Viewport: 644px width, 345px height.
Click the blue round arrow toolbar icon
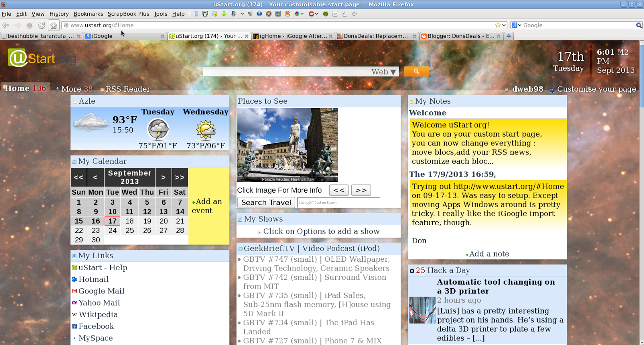[259, 14]
